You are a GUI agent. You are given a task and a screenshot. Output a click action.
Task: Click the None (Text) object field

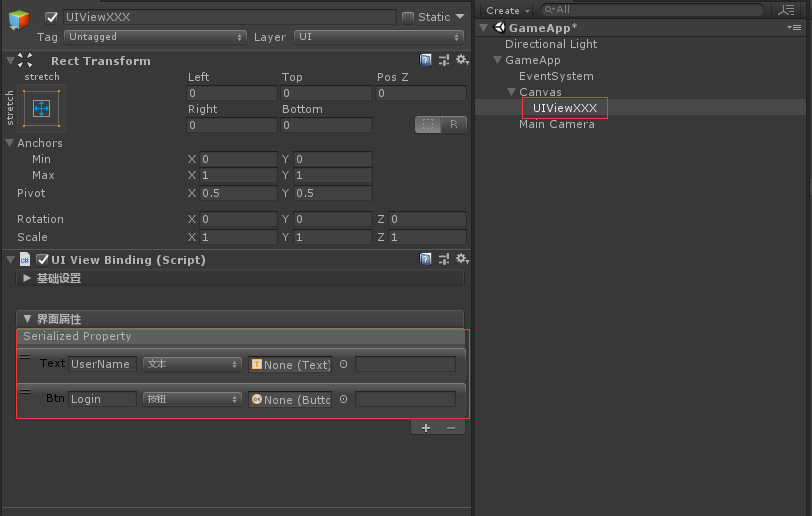tap(290, 365)
